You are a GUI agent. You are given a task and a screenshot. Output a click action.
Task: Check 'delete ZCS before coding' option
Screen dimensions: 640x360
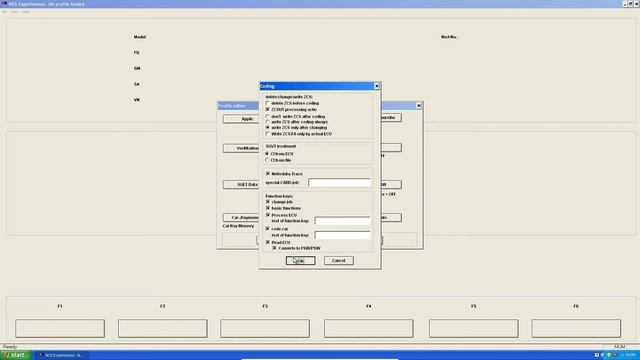click(268, 103)
